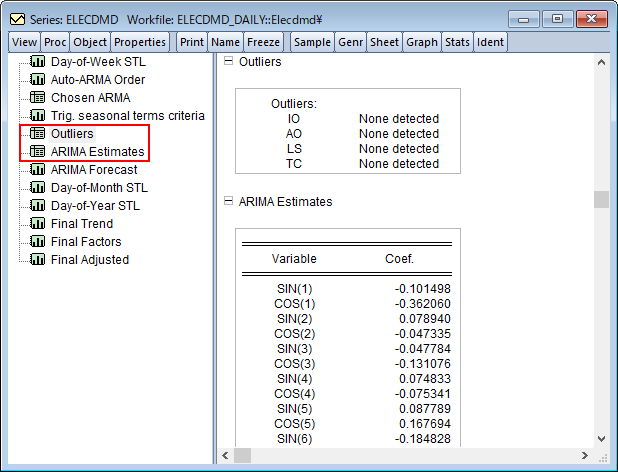Click the LS outlier type label
Viewport: 618px width, 472px height.
(x=294, y=149)
